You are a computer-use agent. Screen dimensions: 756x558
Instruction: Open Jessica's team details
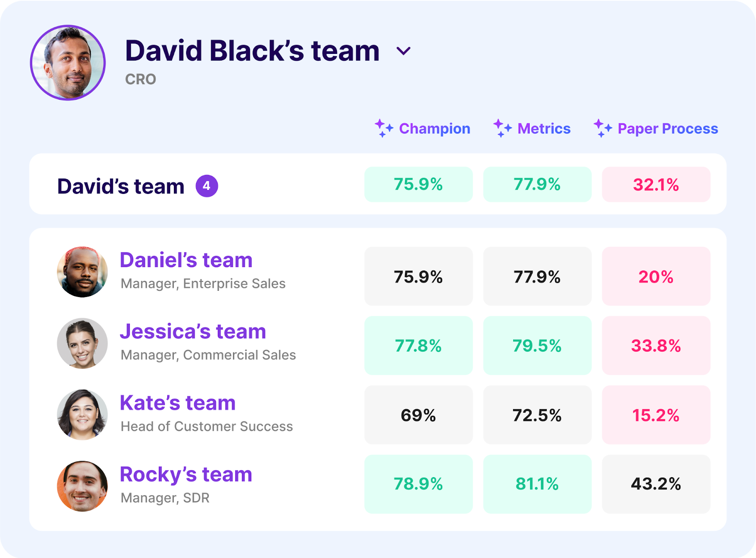[x=193, y=331]
